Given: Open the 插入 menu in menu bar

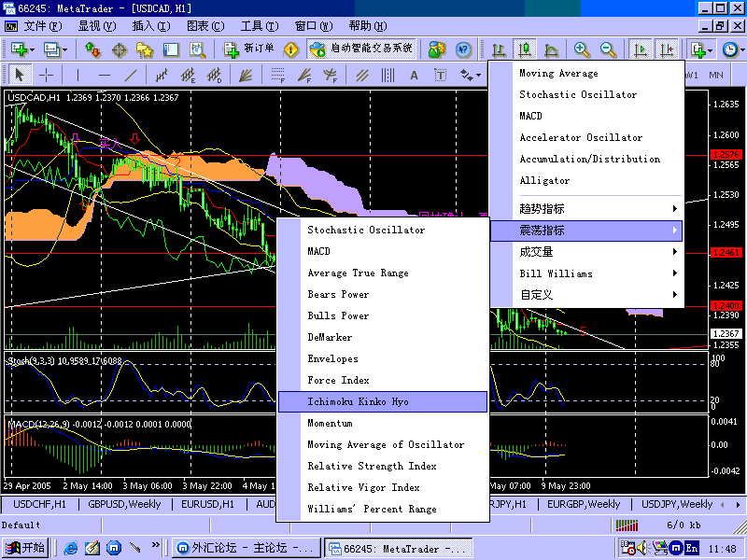Looking at the screenshot, I should point(149,25).
